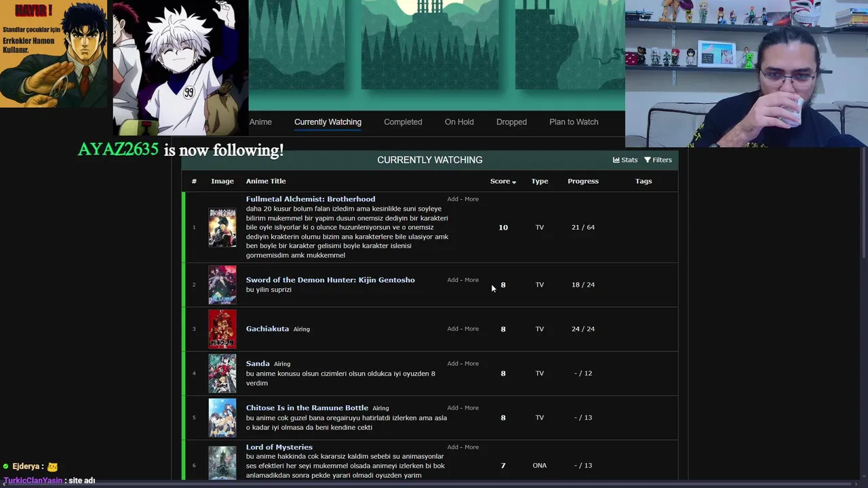Expand More in the Sanda row
The image size is (868, 488).
[471, 364]
